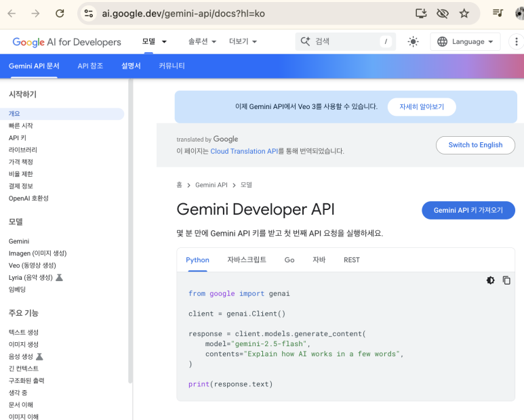
Task: Open 긴 컨텍스트 in the sidebar
Action: point(24,369)
